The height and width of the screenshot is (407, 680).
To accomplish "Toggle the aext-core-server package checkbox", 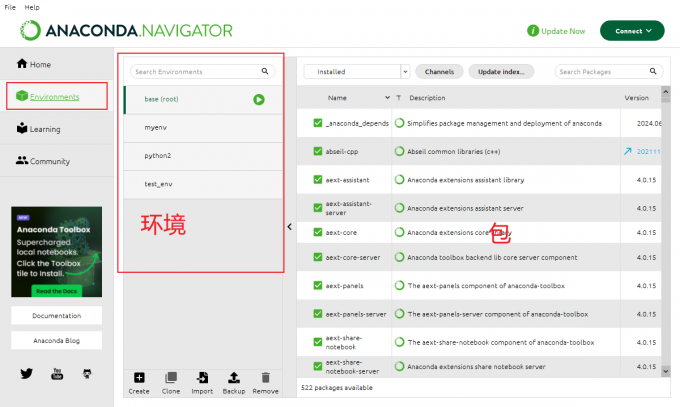I will click(x=318, y=257).
